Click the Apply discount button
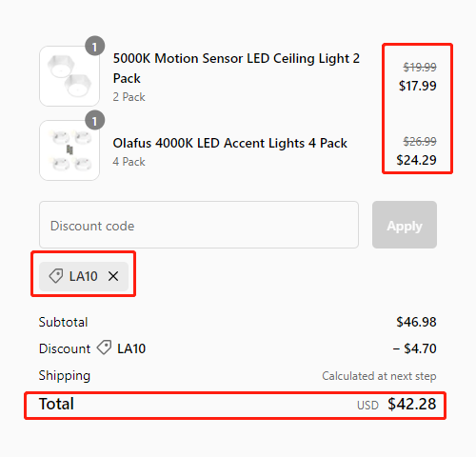The image size is (476, 457). 405,225
